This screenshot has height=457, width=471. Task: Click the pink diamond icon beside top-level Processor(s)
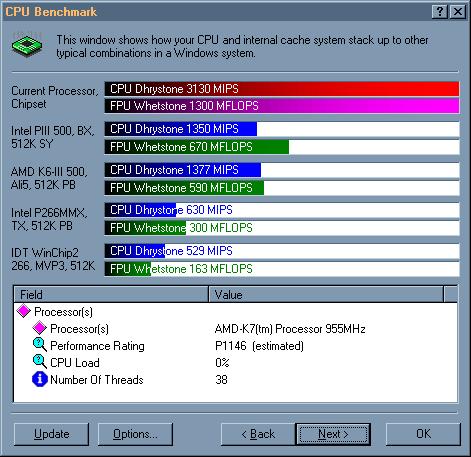point(24,311)
